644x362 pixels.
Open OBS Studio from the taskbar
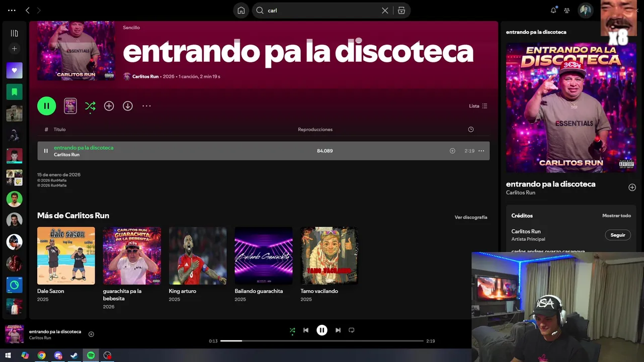[x=107, y=355]
